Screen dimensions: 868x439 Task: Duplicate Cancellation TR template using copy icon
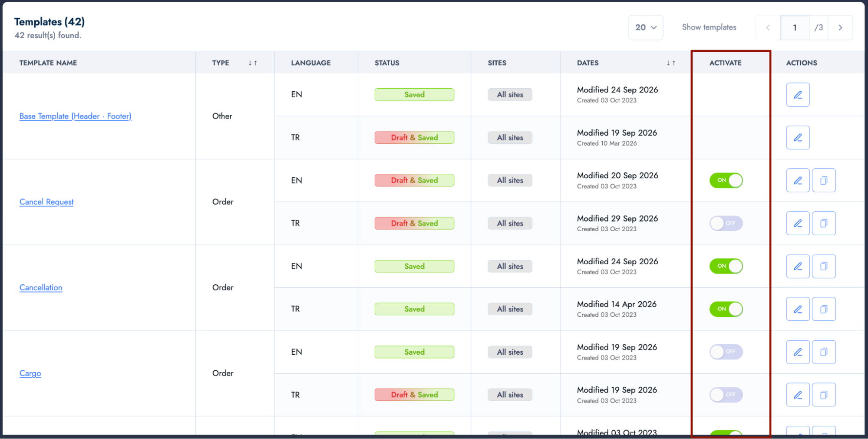pyautogui.click(x=824, y=309)
